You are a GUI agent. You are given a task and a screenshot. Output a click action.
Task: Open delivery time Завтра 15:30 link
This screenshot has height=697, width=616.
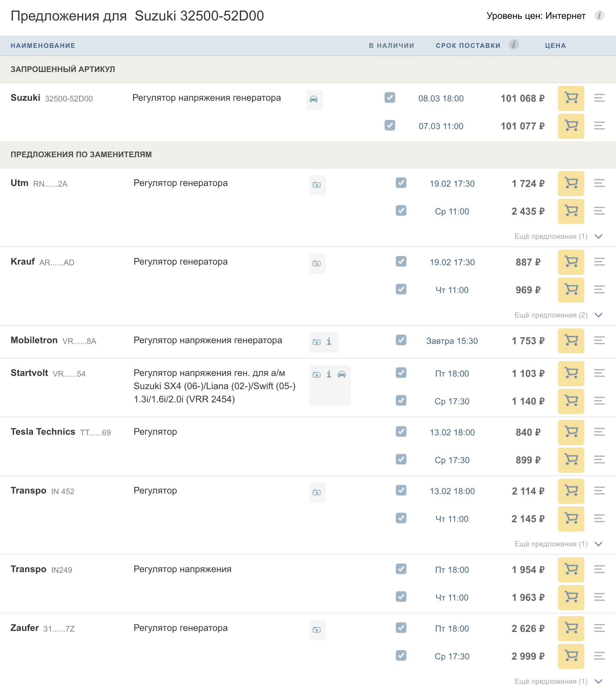coord(452,341)
